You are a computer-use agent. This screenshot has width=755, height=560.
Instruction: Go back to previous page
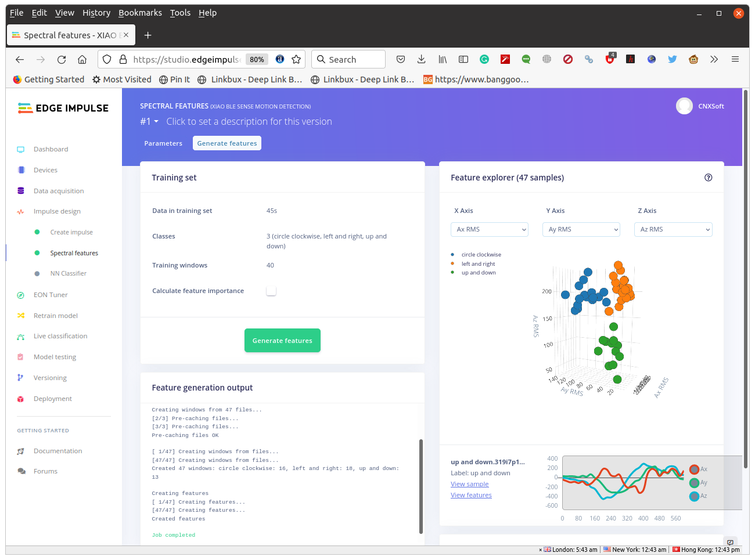20,59
